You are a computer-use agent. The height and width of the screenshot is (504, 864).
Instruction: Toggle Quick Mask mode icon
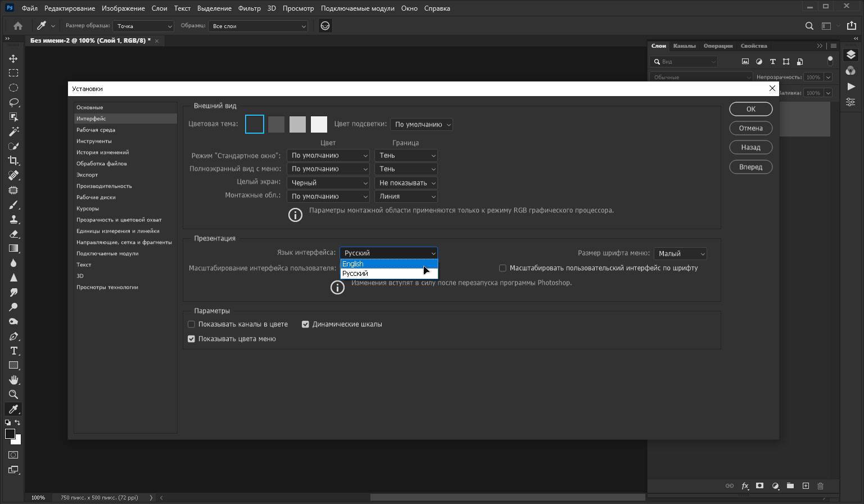(x=13, y=455)
